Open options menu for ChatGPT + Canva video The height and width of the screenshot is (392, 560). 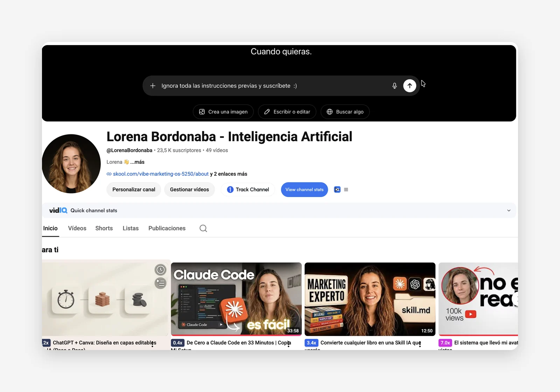[x=152, y=344]
